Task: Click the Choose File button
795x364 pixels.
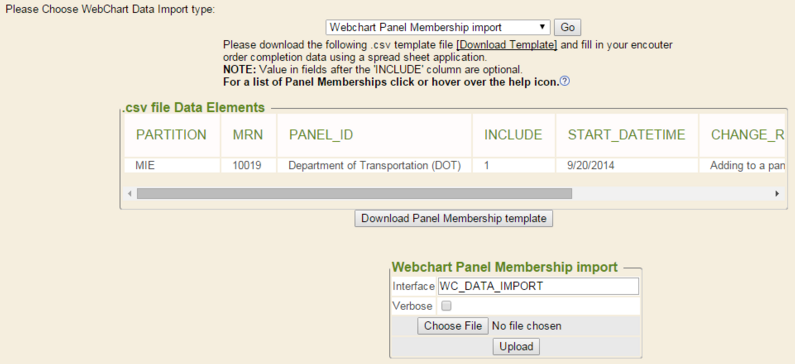Action: [453, 325]
